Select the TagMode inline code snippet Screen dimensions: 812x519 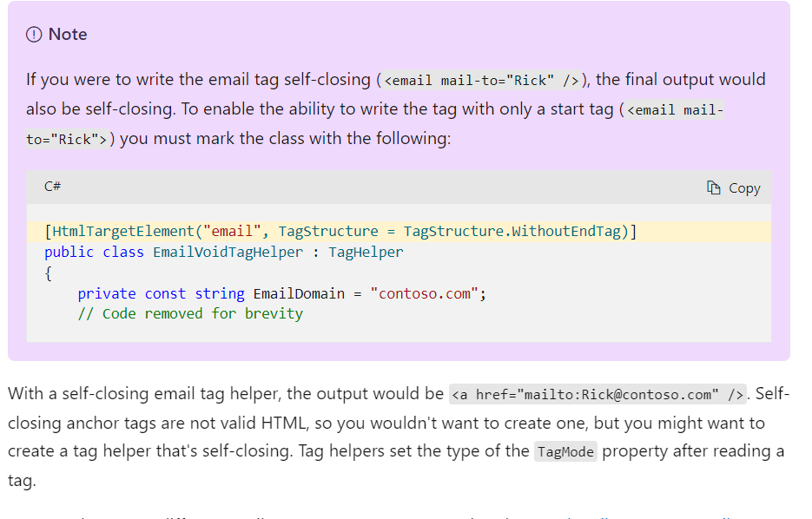(x=565, y=451)
